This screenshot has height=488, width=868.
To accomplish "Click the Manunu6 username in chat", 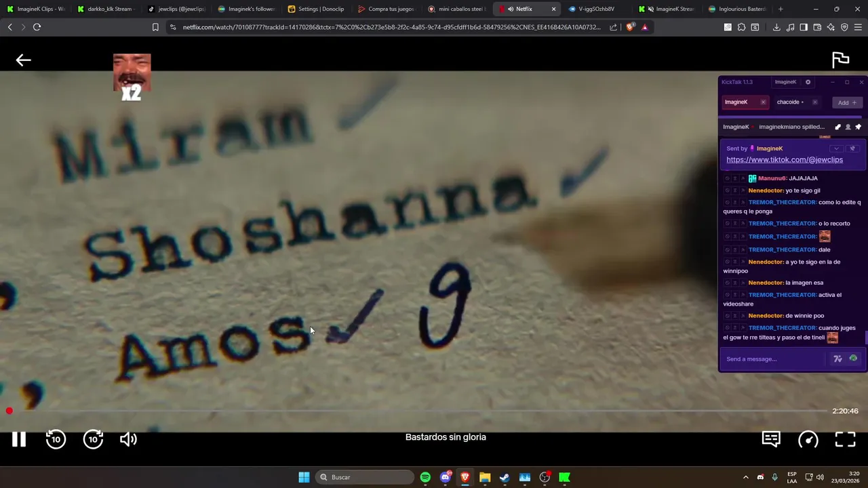I will [x=772, y=178].
